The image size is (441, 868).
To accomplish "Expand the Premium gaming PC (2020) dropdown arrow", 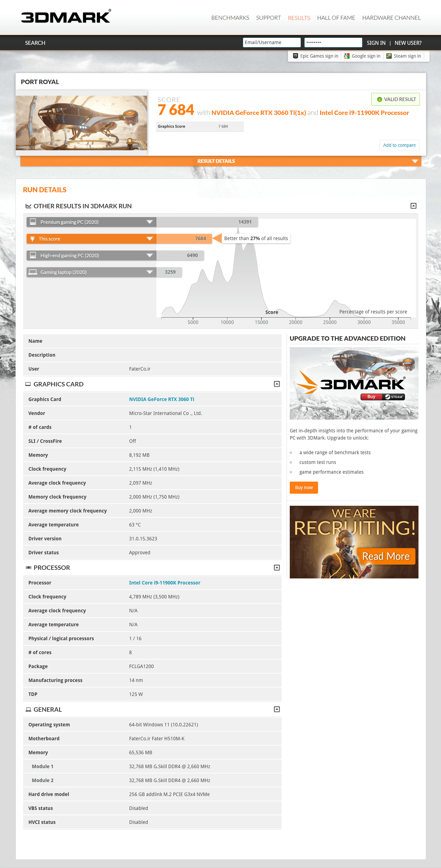I will pyautogui.click(x=149, y=222).
